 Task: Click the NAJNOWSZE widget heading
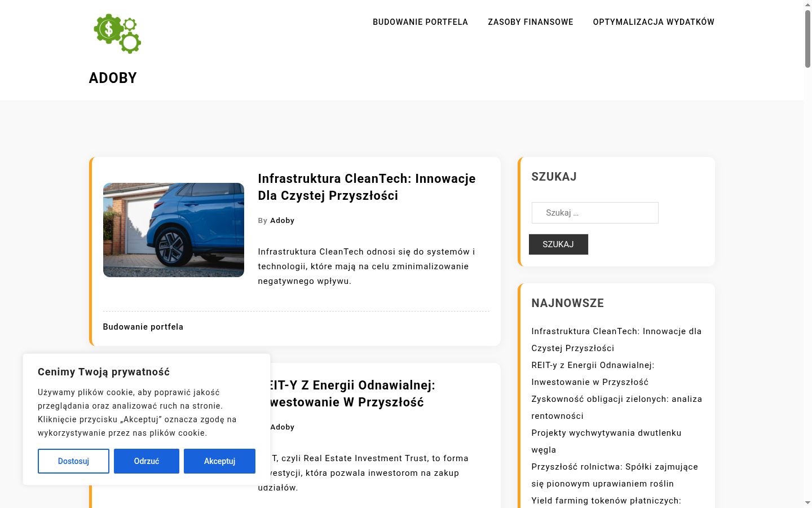pos(567,303)
